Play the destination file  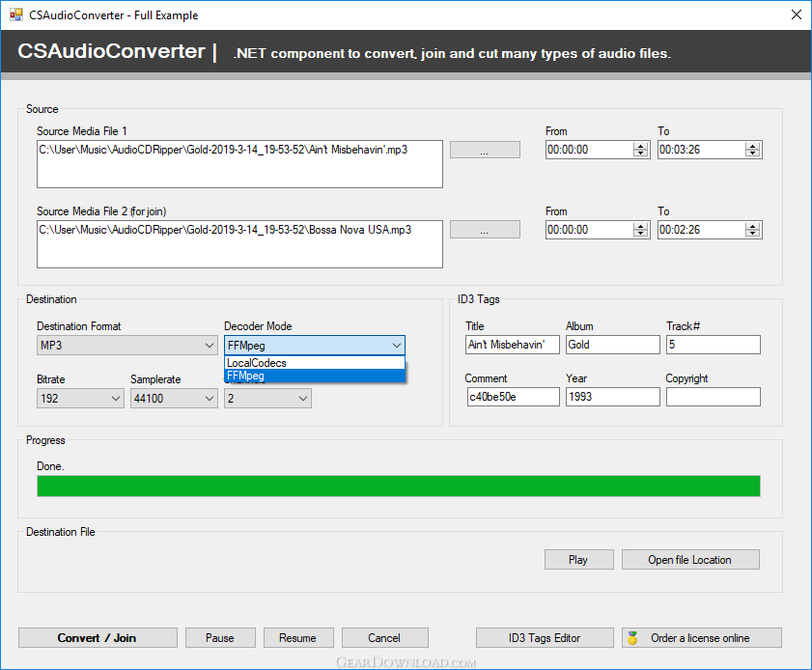click(x=578, y=560)
